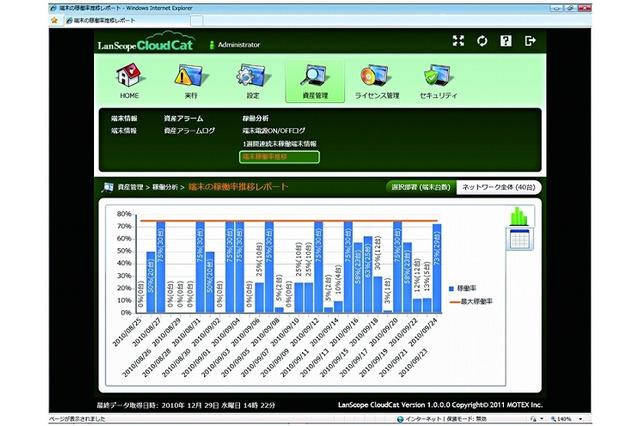Click 稼働分析 in the breadcrumb
The width and height of the screenshot is (640, 426).
165,187
